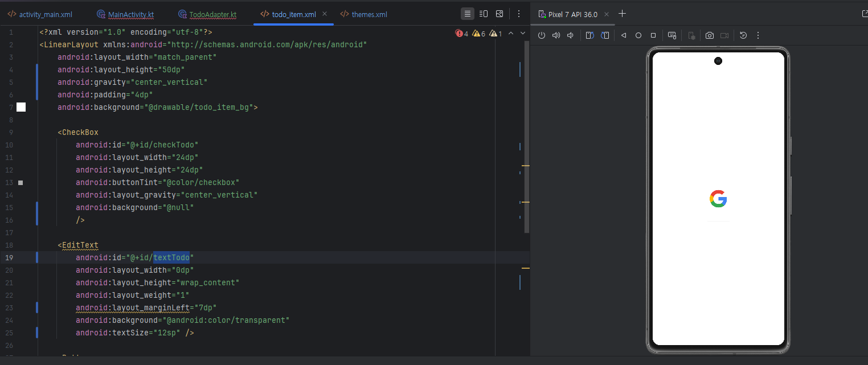Click the editor vertical scrollbar

[x=527, y=137]
